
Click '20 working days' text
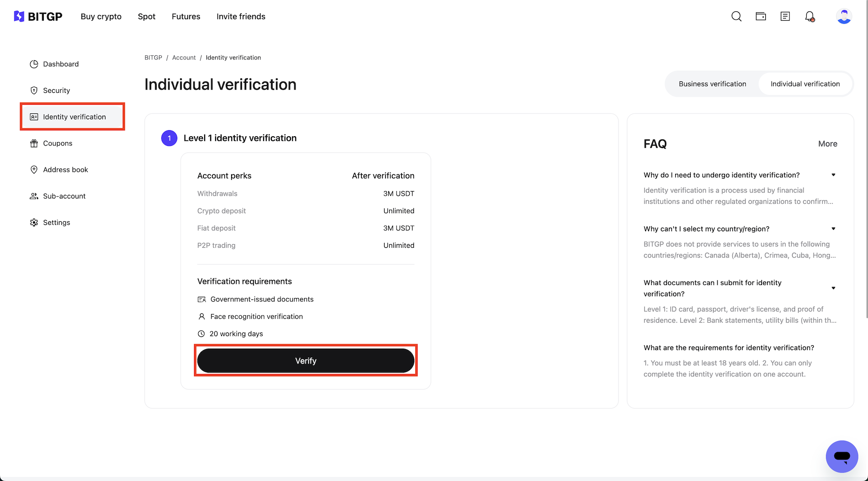(236, 334)
